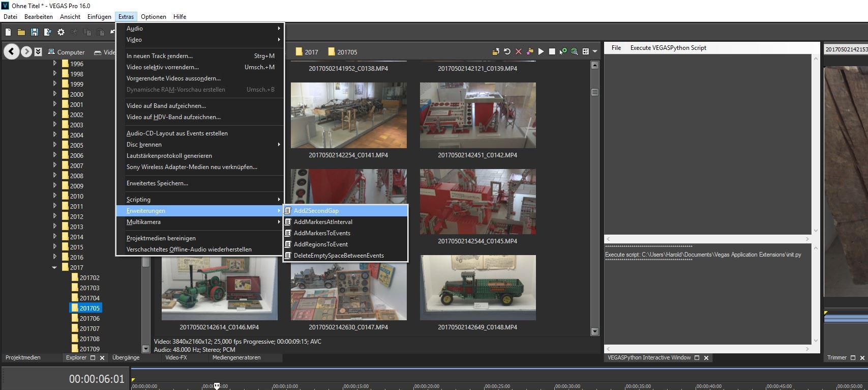This screenshot has width=868, height=390.
Task: Select the 201706 folder in tree
Action: click(x=89, y=318)
